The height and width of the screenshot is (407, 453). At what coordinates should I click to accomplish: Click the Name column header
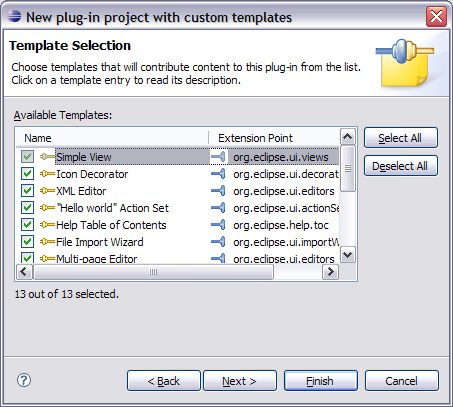112,138
